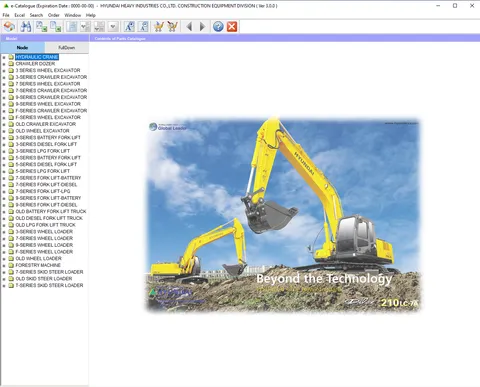Select 7-SERIES FORK LIFT-DIESEL tree row

pyautogui.click(x=46, y=185)
